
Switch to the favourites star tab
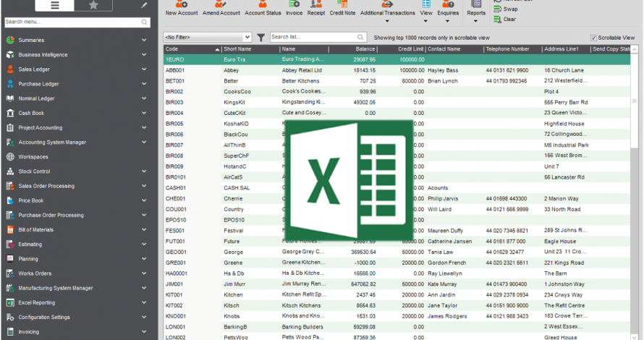pyautogui.click(x=93, y=5)
